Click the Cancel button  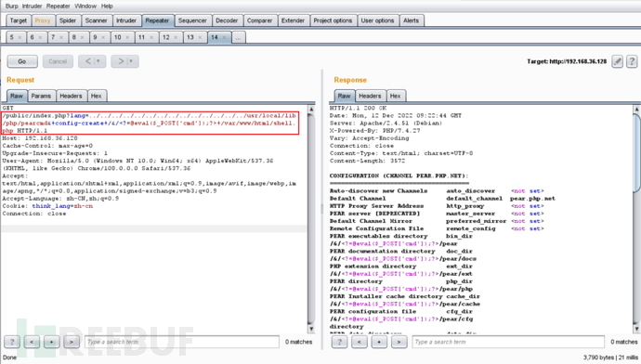[58, 61]
